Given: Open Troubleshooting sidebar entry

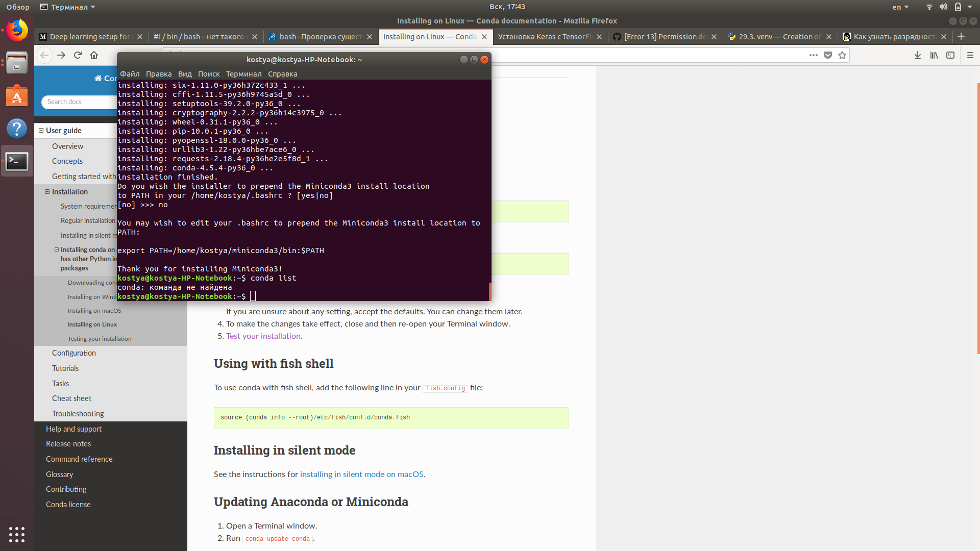Looking at the screenshot, I should pos(78,413).
